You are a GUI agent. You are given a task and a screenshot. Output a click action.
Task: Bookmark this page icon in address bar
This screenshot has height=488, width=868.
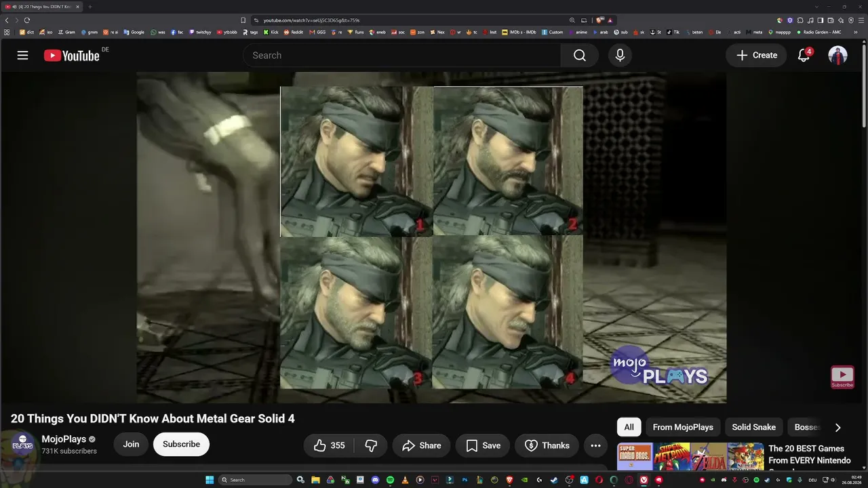[243, 20]
